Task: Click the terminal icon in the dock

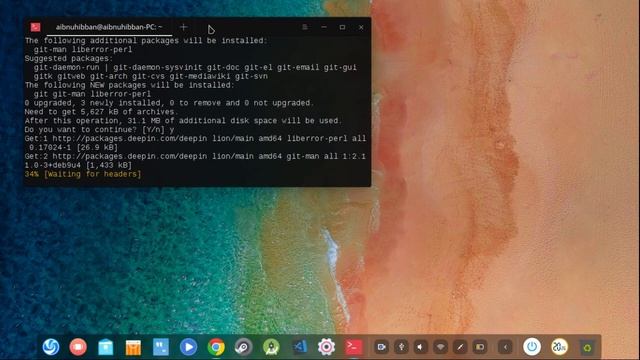Action: (x=353, y=347)
